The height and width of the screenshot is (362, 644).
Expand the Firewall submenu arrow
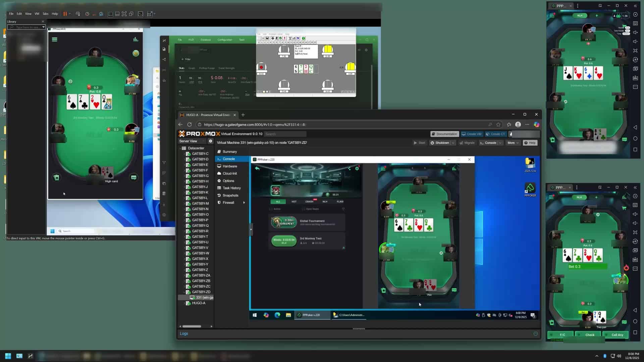pos(244,203)
